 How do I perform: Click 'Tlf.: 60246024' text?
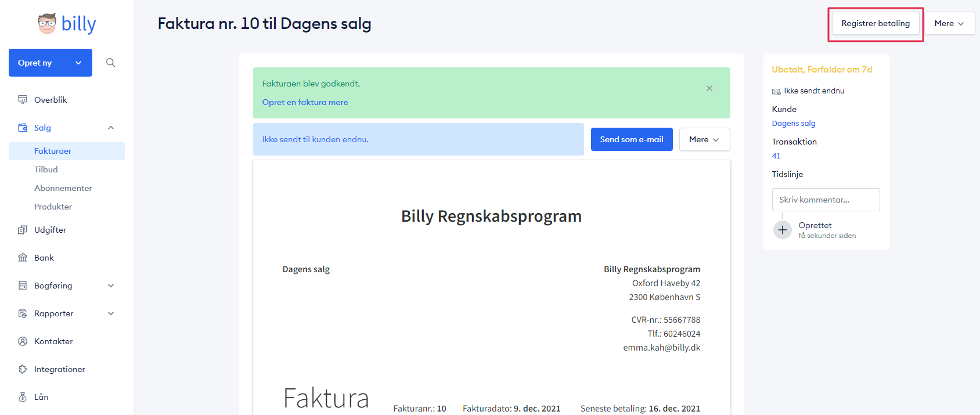[x=674, y=334]
